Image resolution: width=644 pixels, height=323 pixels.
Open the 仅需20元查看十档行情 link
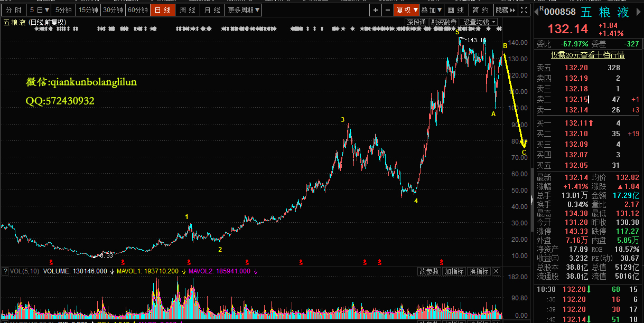(x=587, y=55)
